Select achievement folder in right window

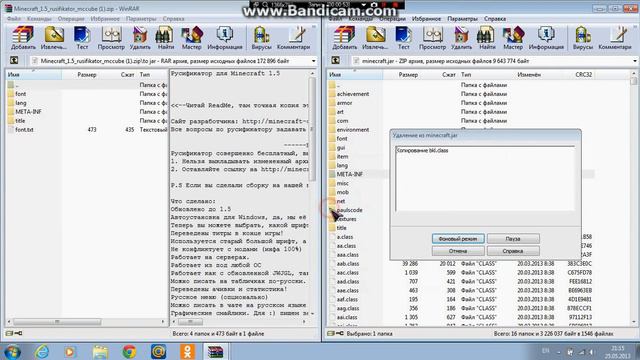pos(353,94)
